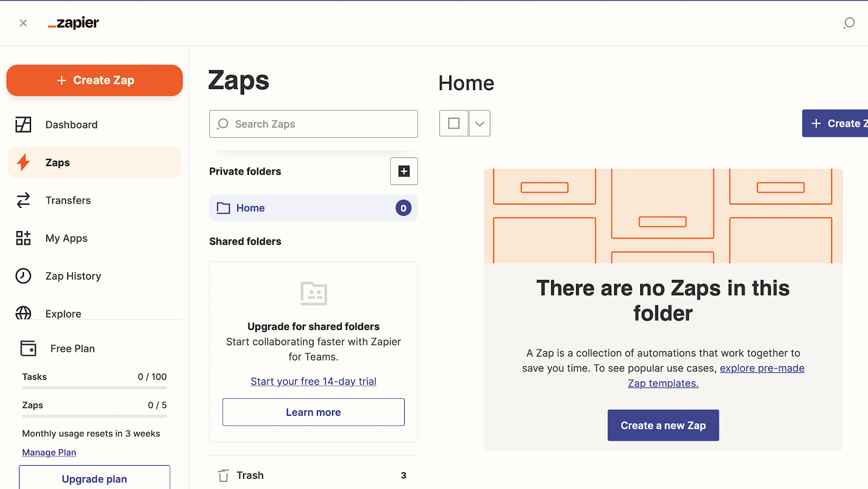
Task: Click the My Apps grid icon
Action: [23, 238]
